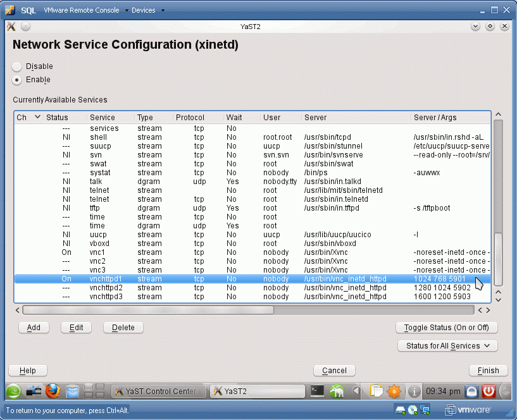Select the vnchttpd1 service row
The height and width of the screenshot is (420, 517).
tap(252, 279)
